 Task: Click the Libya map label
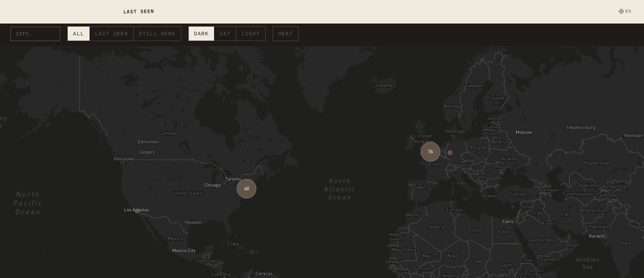point(475,230)
